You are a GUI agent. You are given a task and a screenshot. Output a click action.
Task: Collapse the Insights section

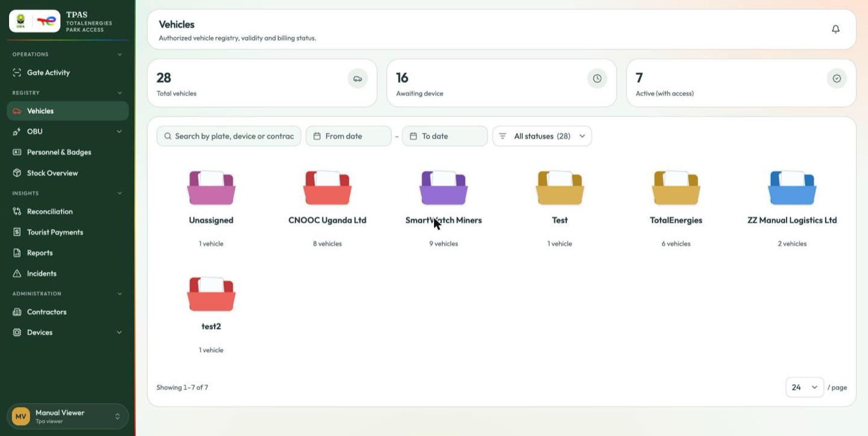(x=119, y=193)
